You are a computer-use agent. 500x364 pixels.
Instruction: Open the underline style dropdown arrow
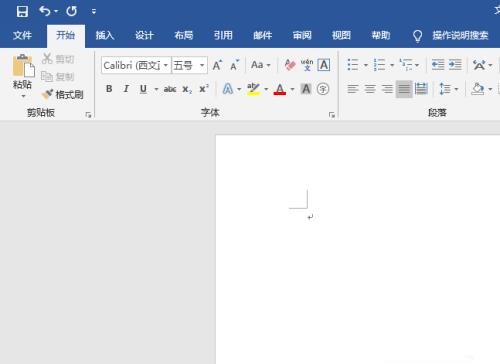[156, 89]
